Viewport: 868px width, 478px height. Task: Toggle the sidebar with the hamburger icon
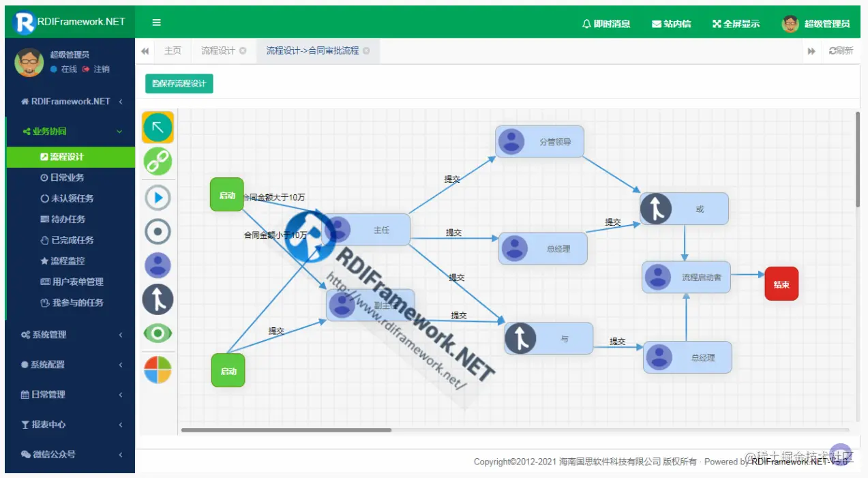pos(156,22)
